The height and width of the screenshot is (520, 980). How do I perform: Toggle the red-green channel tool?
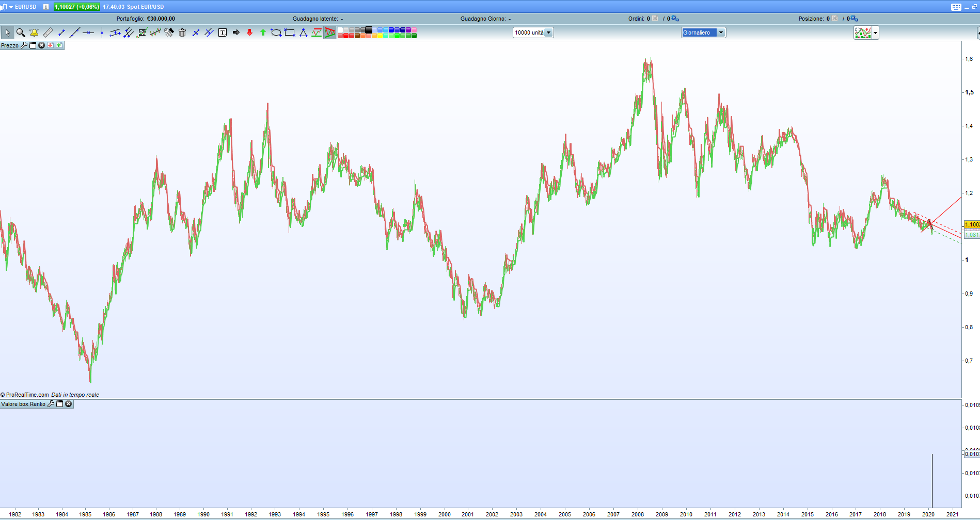pos(317,32)
